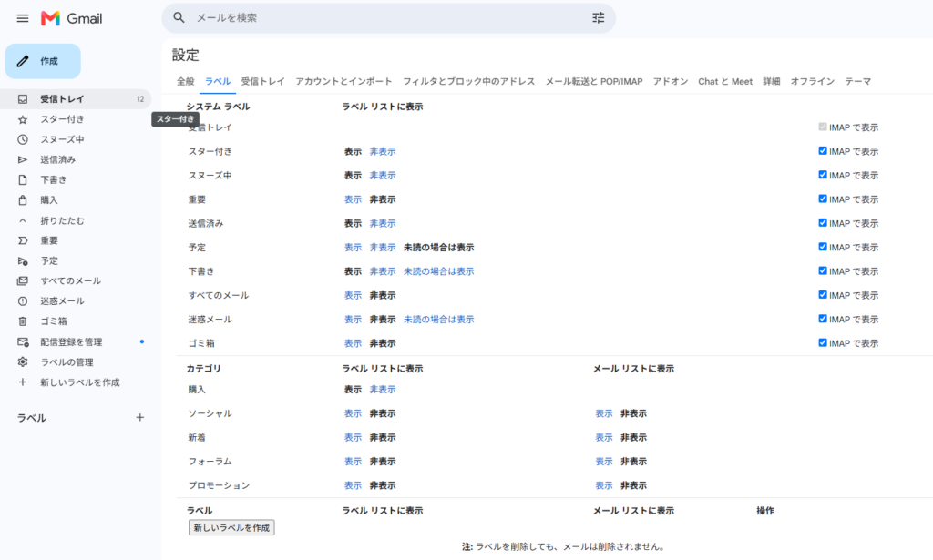The image size is (933, 560).
Task: Click 未読の場合は表示 link for 迷惑メール row
Action: (439, 320)
